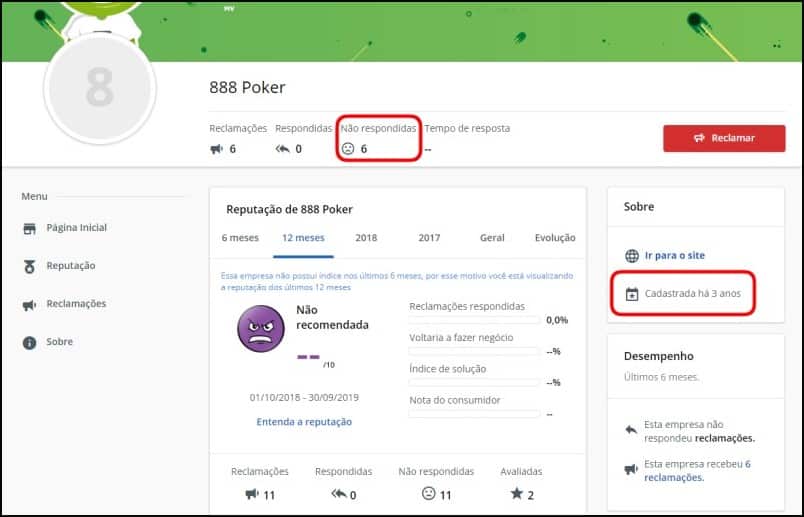The width and height of the screenshot is (804, 517).
Task: Click the date range 01/10/2018 - 30/09/2019
Action: (304, 397)
